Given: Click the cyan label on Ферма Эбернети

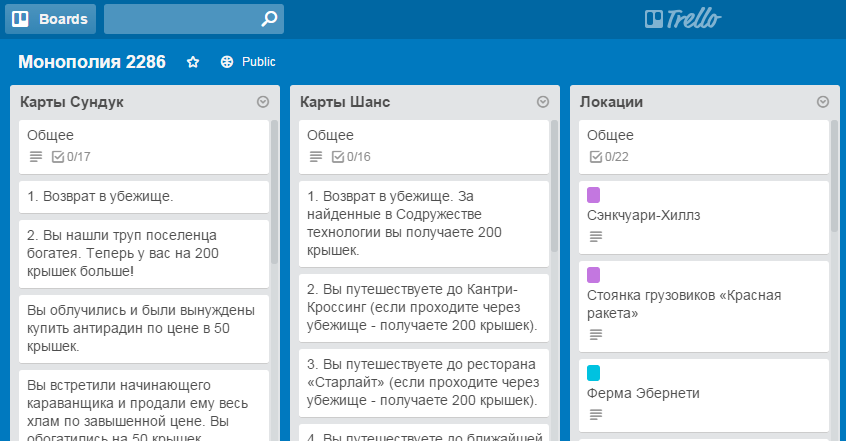Looking at the screenshot, I should coord(594,373).
